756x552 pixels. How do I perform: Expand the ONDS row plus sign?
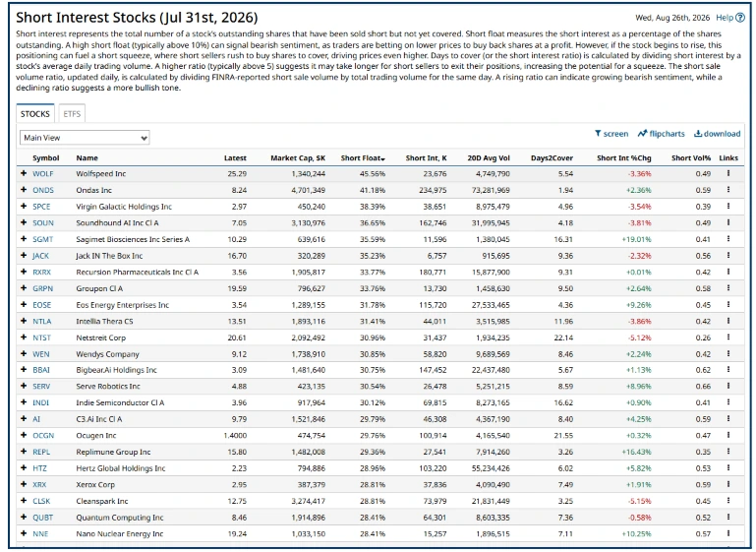24,190
